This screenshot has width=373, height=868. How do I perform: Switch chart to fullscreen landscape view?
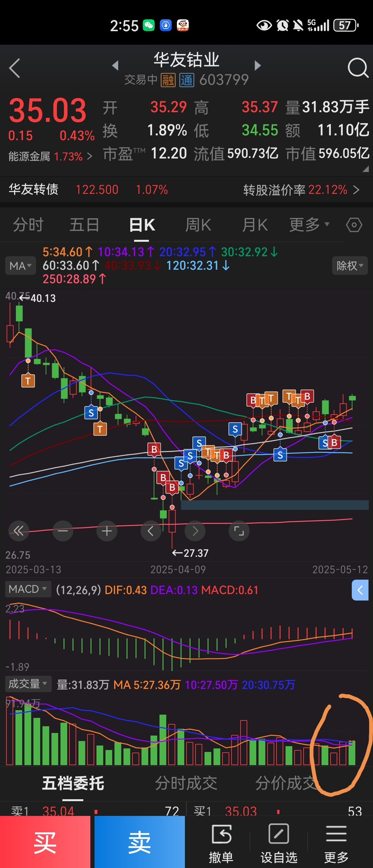[239, 531]
